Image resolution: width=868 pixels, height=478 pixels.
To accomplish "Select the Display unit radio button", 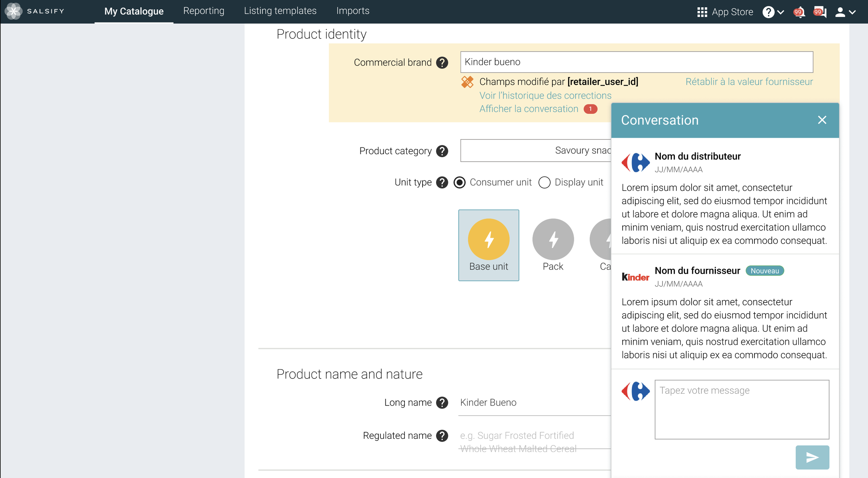I will point(544,182).
